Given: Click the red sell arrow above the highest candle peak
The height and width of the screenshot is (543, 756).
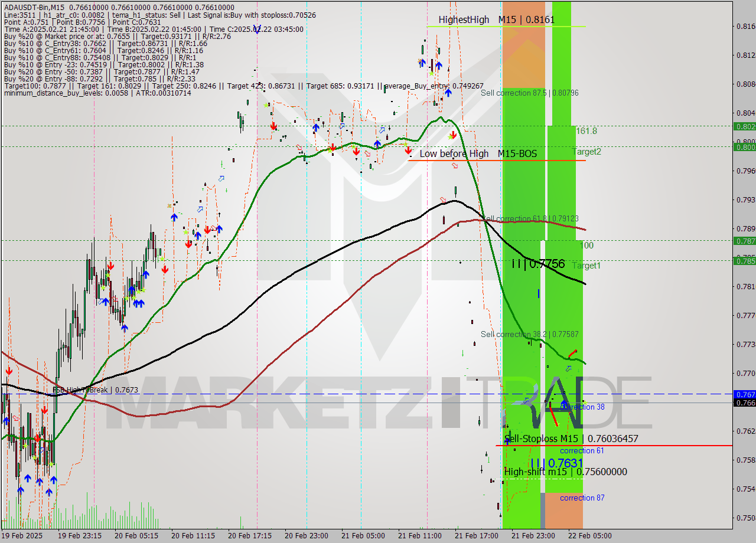Looking at the screenshot, I should pos(454,134).
